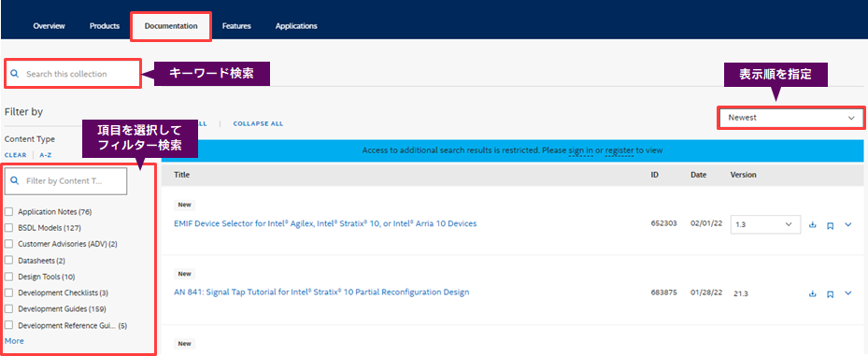The image size is (868, 356).
Task: Focus the Search this collection field
Action: 73,74
